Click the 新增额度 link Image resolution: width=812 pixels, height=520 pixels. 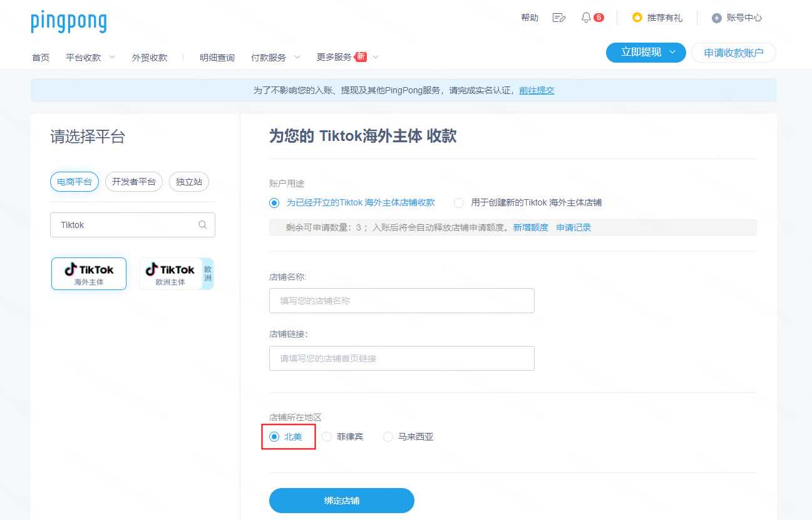[x=531, y=227]
